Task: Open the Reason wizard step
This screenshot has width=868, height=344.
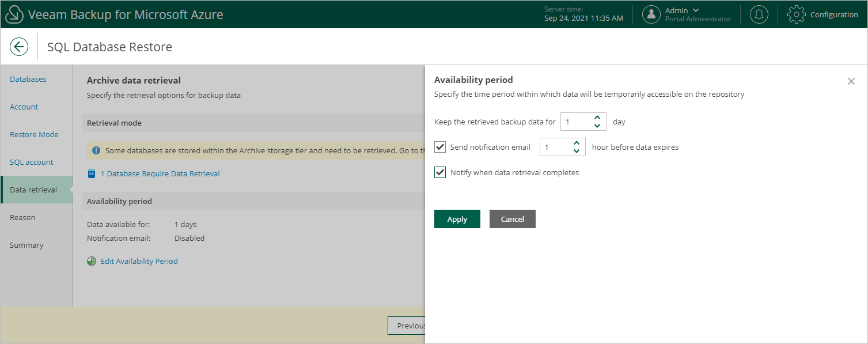Action: coord(22,217)
